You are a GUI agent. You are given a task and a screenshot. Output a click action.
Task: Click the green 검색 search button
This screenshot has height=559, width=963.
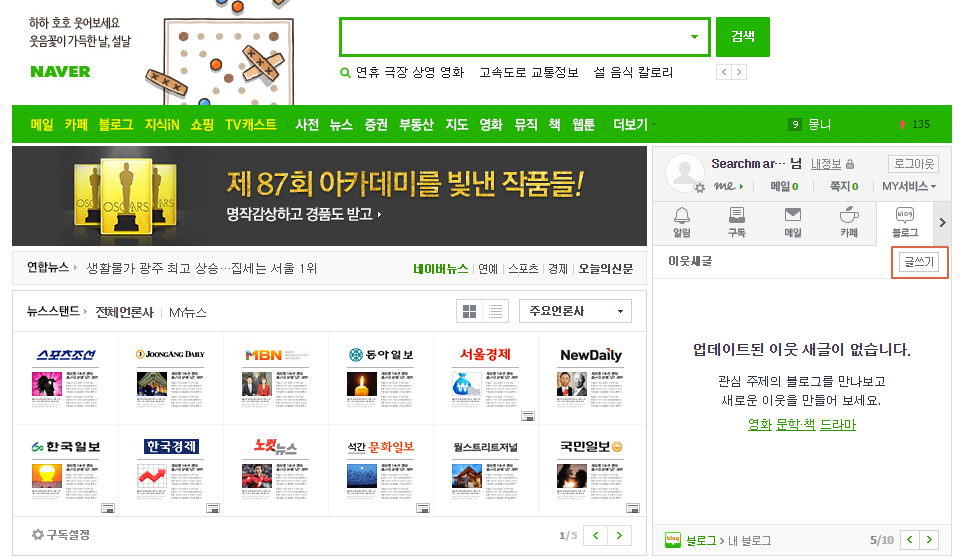pyautogui.click(x=743, y=37)
